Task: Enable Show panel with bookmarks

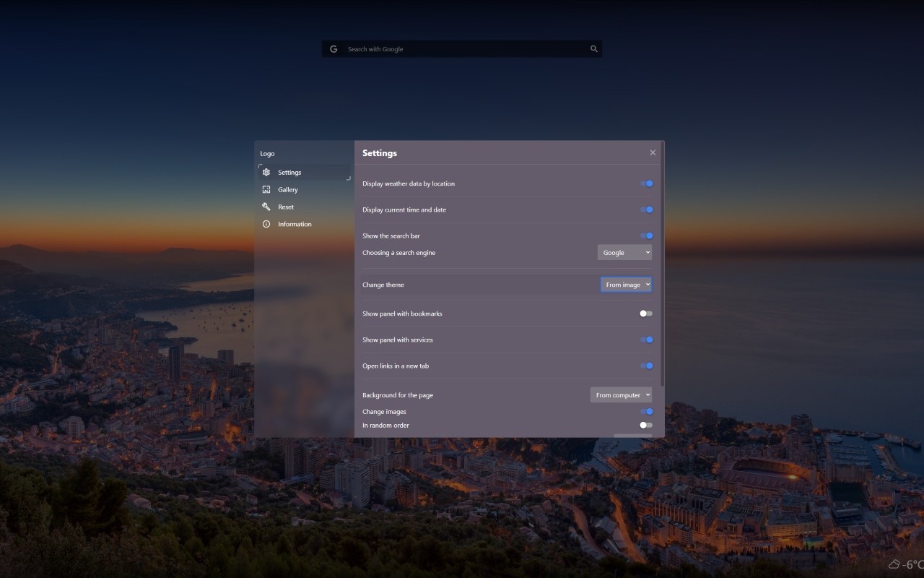Action: click(646, 314)
